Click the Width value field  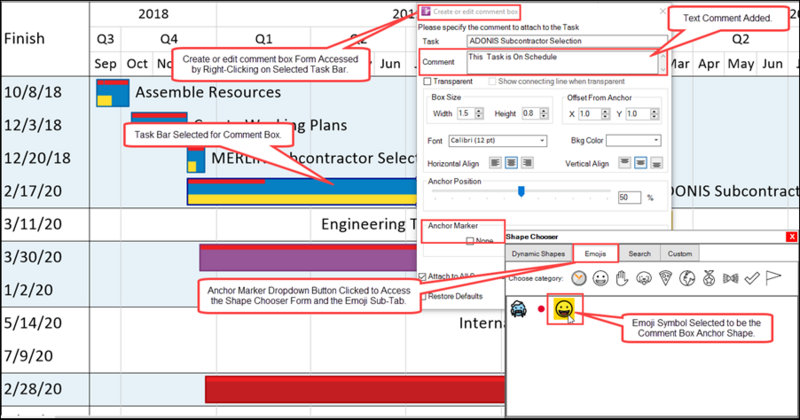click(x=465, y=113)
